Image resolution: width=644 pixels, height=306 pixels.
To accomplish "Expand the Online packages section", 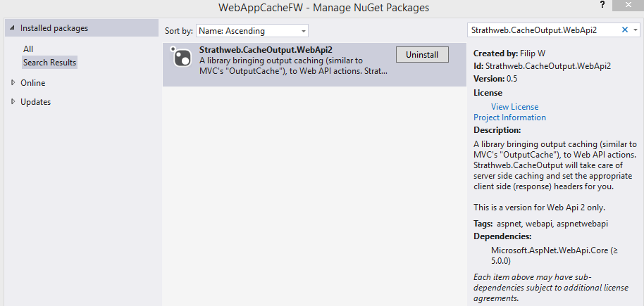I will 13,83.
